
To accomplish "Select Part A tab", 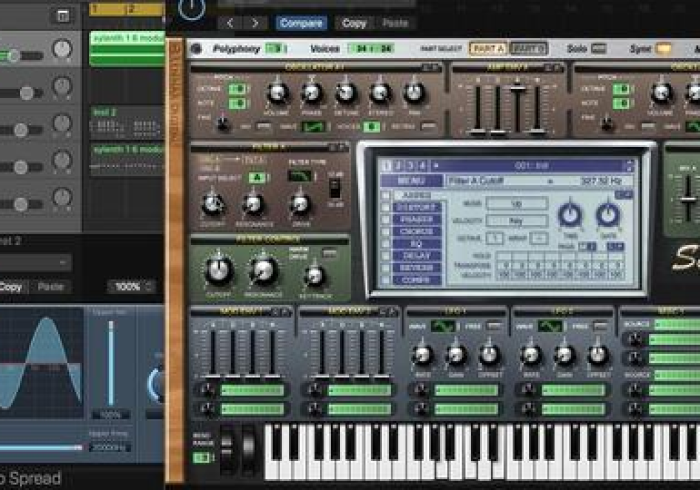I will pos(487,48).
